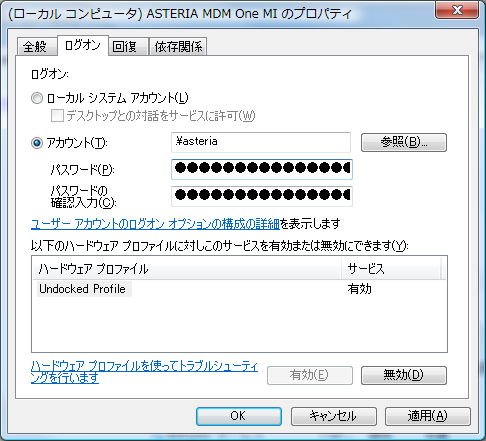Focus the パスワードの確認入力 field
486x441 pixels.
click(x=262, y=196)
